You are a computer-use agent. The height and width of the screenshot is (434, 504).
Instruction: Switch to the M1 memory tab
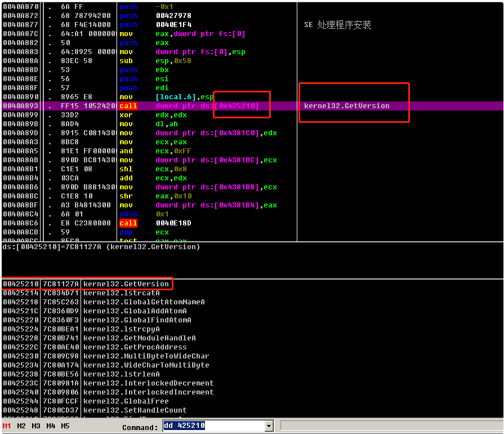point(7,426)
